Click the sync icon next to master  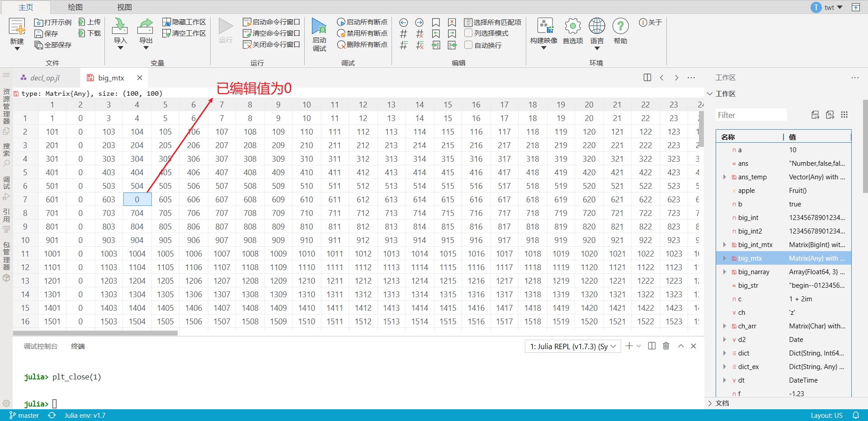(52, 415)
